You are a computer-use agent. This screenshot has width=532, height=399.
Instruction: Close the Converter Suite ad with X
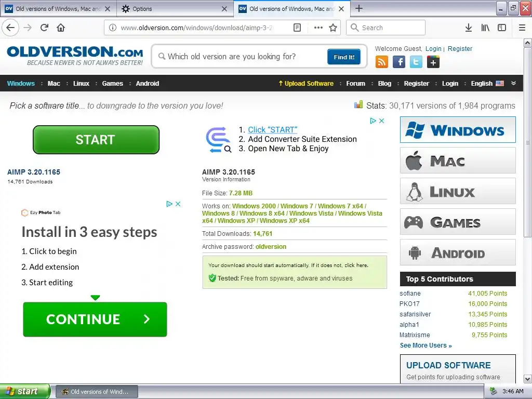click(x=382, y=121)
